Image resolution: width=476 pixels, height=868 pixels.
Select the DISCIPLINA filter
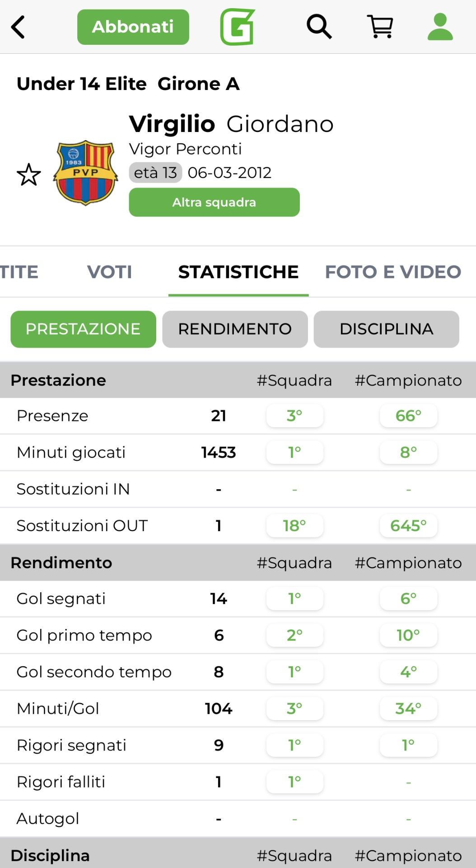[386, 329]
